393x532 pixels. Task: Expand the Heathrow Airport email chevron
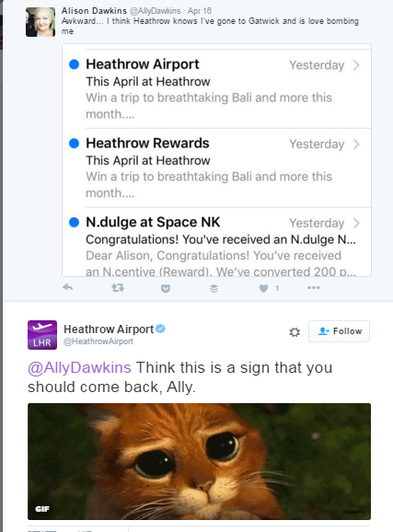pos(356,65)
